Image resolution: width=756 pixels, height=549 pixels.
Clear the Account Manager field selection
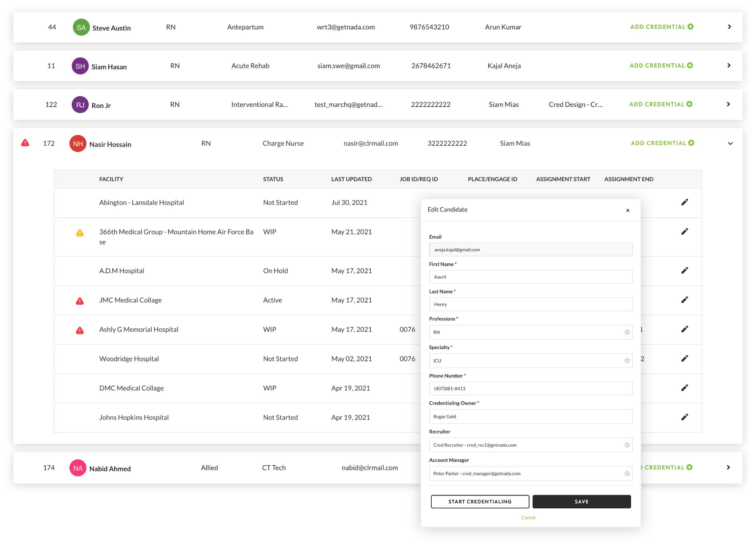point(627,474)
